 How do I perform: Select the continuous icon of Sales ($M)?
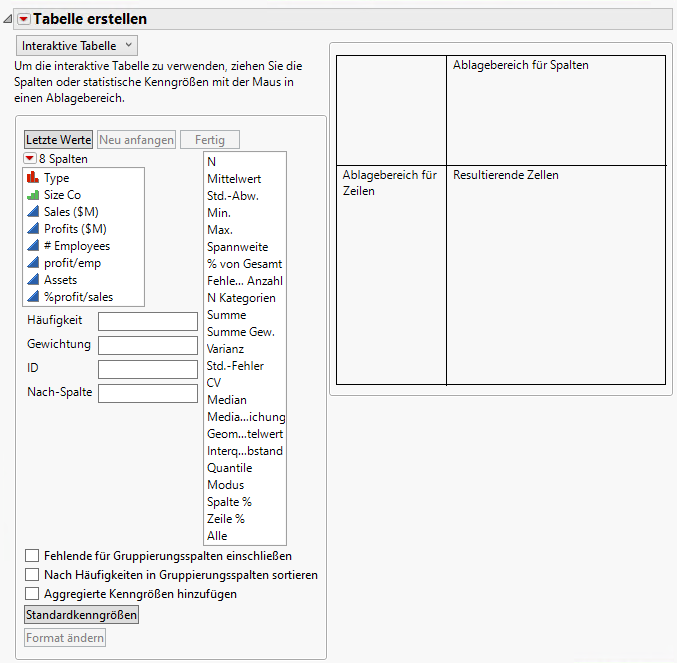point(33,212)
